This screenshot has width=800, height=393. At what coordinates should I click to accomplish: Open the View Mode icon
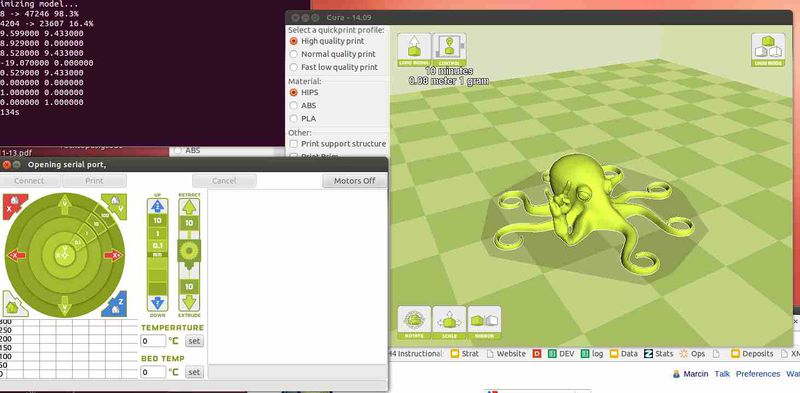pos(768,50)
